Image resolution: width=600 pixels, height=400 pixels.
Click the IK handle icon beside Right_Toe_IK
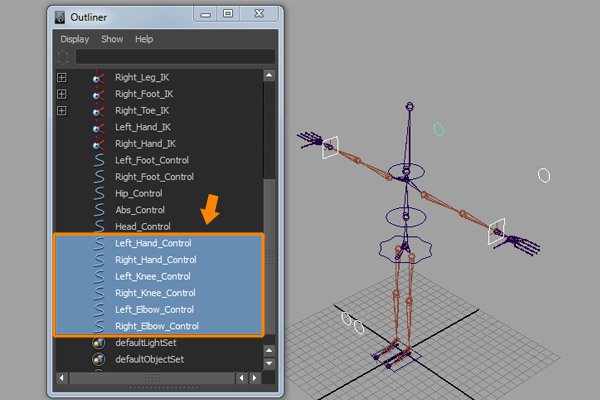98,111
